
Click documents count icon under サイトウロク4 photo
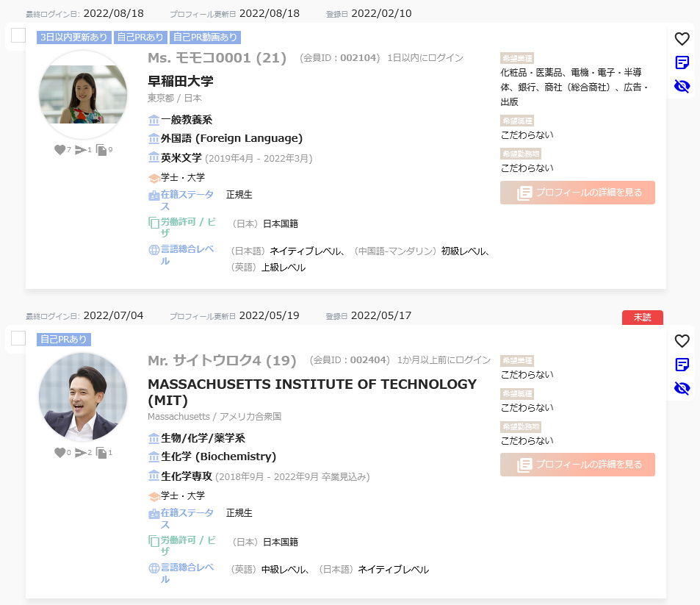tap(104, 453)
